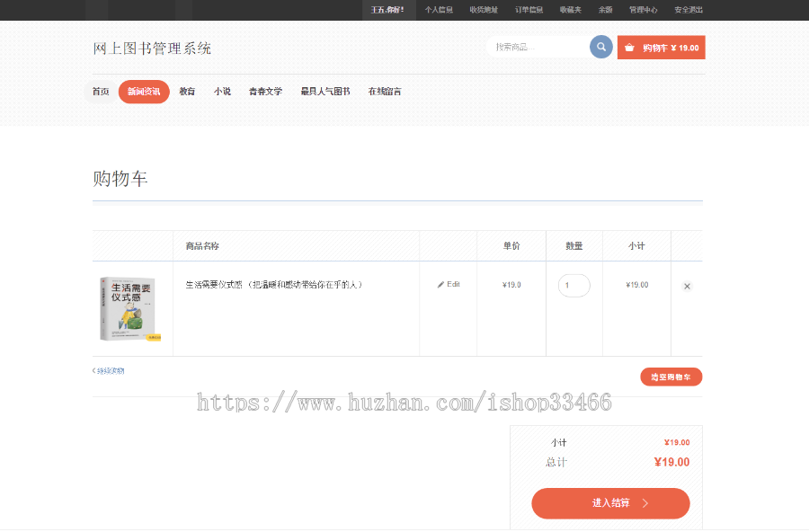
Task: Click the 继续购物 back link
Action: pos(109,370)
